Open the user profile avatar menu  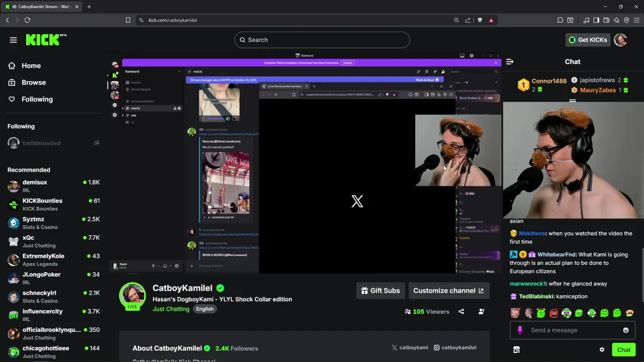point(620,40)
